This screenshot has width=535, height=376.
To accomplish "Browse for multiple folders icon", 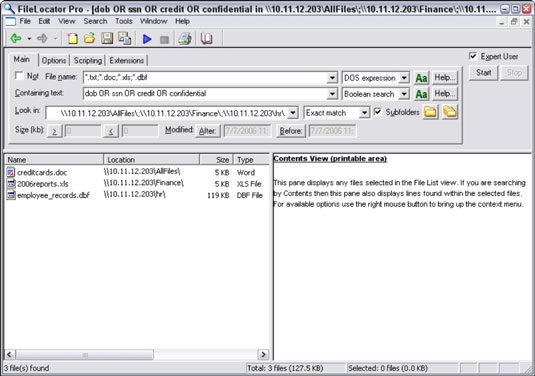I will 450,112.
